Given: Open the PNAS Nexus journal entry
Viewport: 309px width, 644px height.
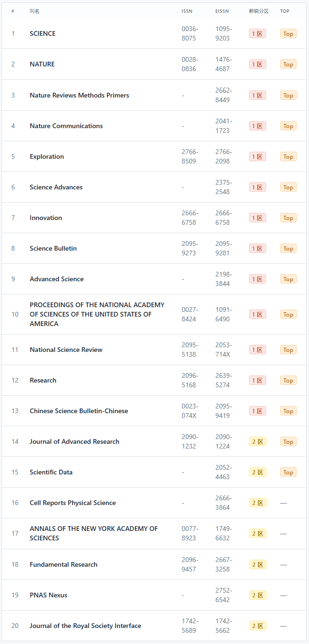Looking at the screenshot, I should click(49, 595).
